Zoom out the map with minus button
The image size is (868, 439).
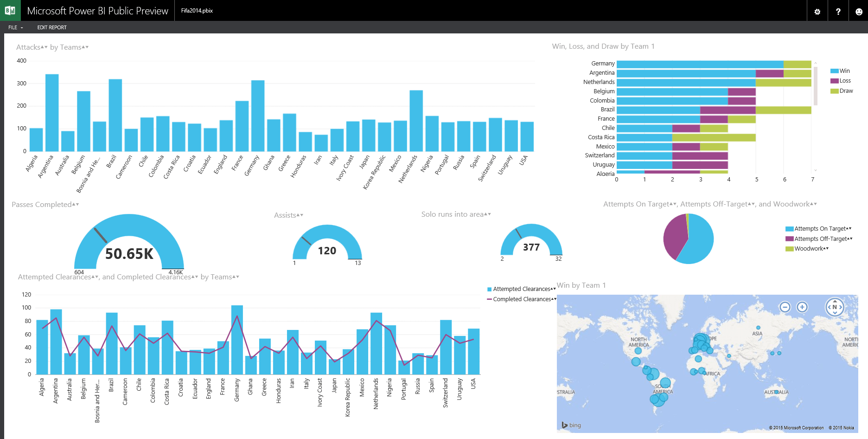pyautogui.click(x=785, y=307)
